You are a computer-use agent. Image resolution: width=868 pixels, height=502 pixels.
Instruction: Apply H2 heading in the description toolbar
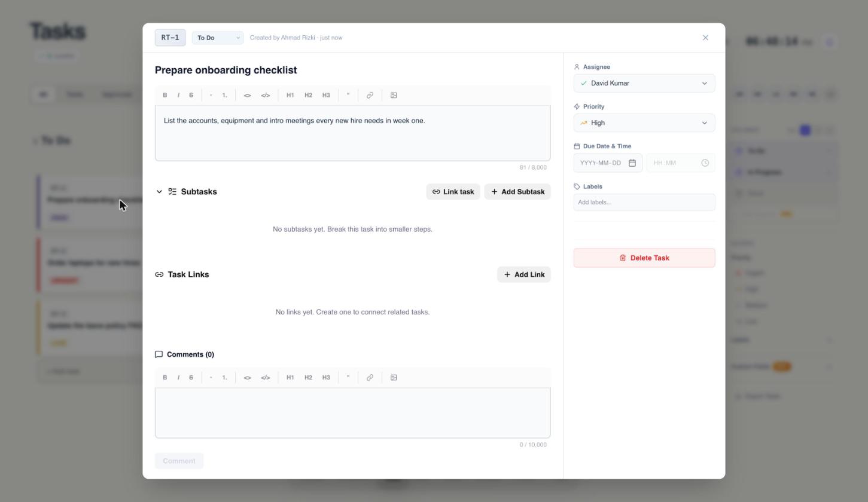pos(308,95)
